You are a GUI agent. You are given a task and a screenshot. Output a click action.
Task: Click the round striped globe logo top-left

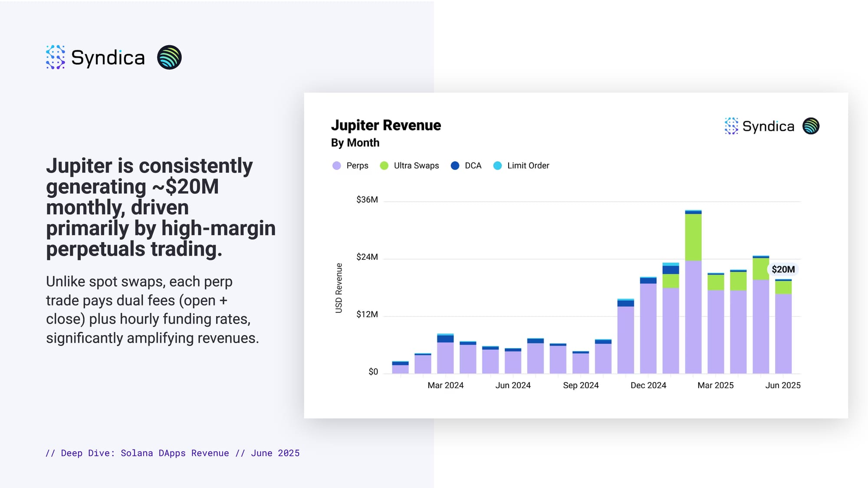(169, 57)
